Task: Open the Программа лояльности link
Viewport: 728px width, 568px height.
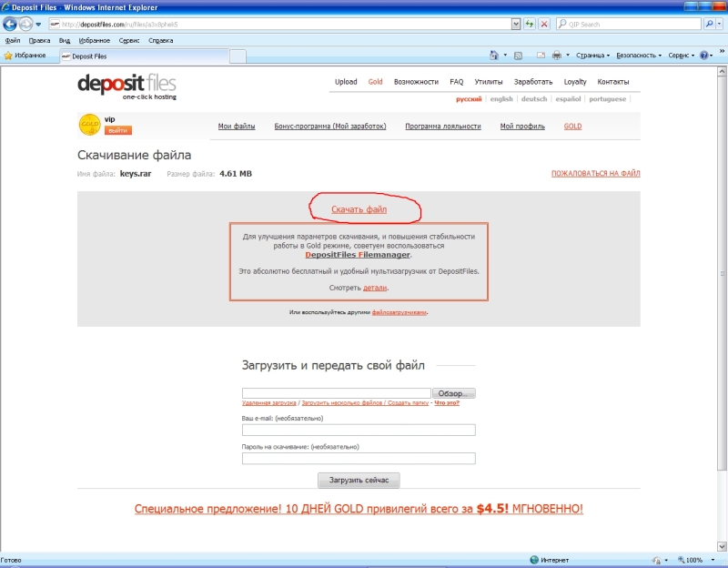Action: tap(443, 126)
